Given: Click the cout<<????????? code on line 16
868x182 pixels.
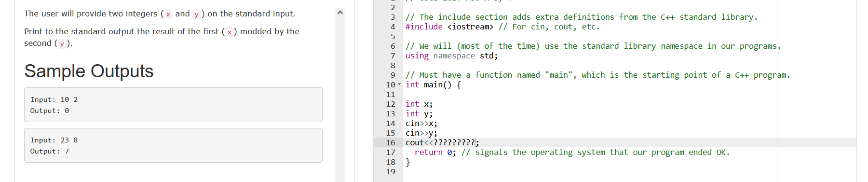Looking at the screenshot, I should coord(442,142).
